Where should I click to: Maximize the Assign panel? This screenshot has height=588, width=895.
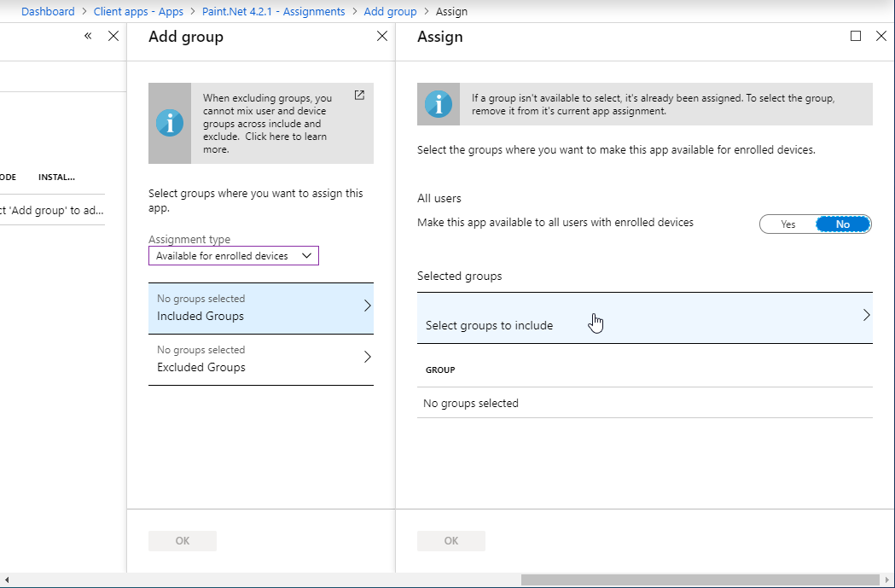[857, 36]
